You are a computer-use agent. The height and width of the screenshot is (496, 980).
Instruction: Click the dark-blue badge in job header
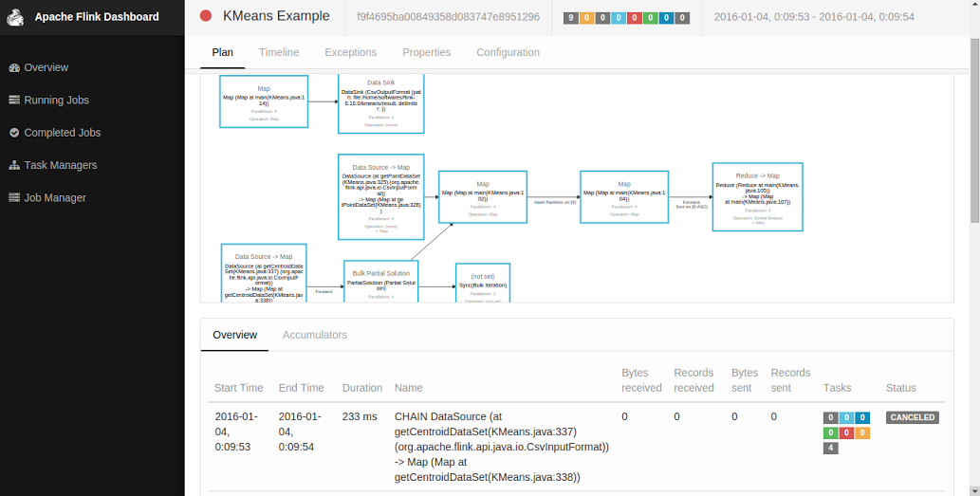click(666, 18)
